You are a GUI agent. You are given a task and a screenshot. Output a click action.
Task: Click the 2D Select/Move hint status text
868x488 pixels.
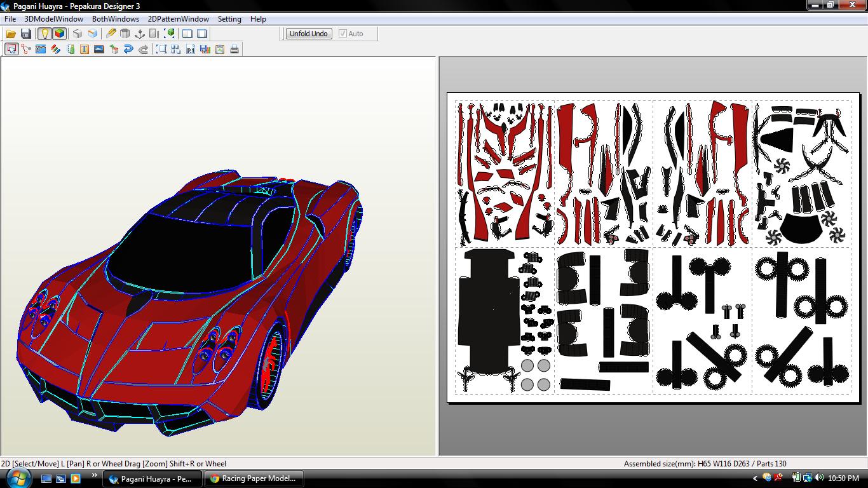pos(114,464)
